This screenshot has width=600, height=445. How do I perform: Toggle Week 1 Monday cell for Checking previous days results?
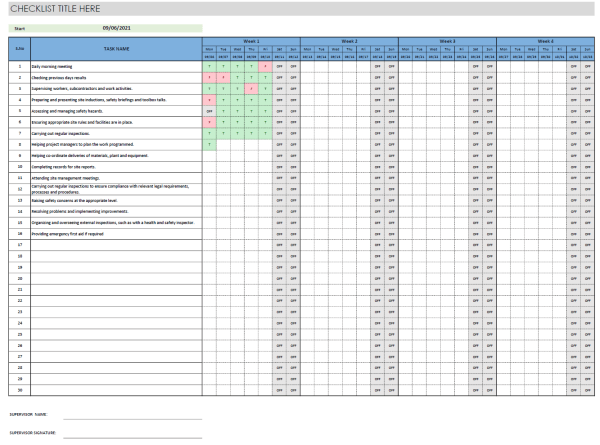click(x=209, y=77)
